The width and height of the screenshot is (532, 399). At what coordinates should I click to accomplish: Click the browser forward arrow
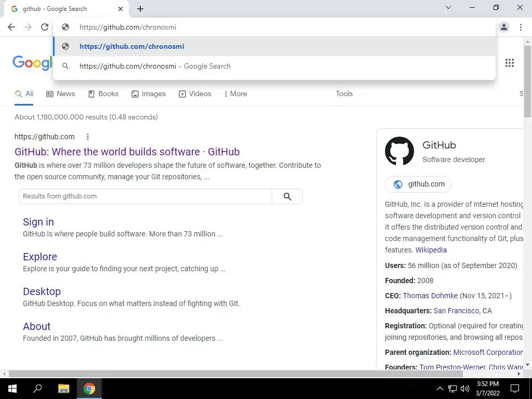point(28,27)
